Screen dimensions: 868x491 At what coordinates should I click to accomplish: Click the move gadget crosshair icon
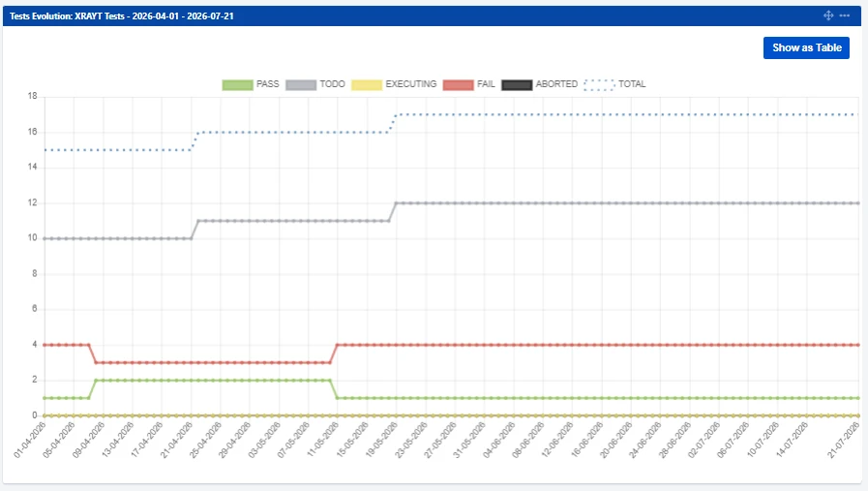pos(828,15)
